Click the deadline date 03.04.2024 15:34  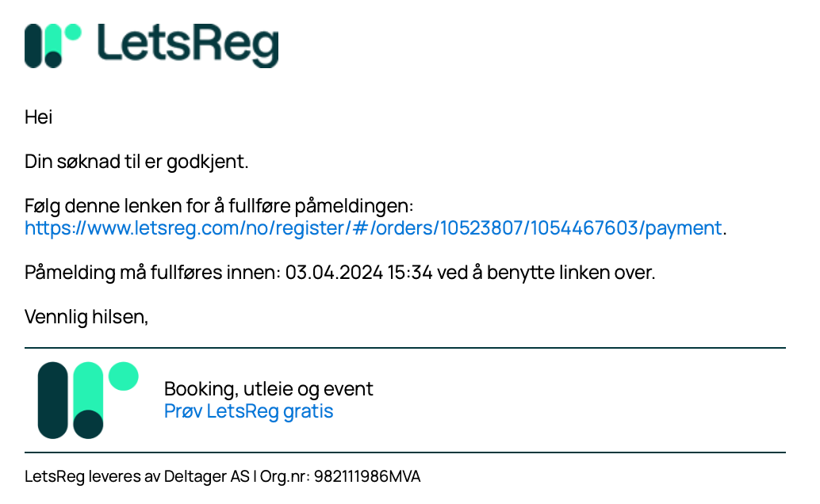point(358,273)
